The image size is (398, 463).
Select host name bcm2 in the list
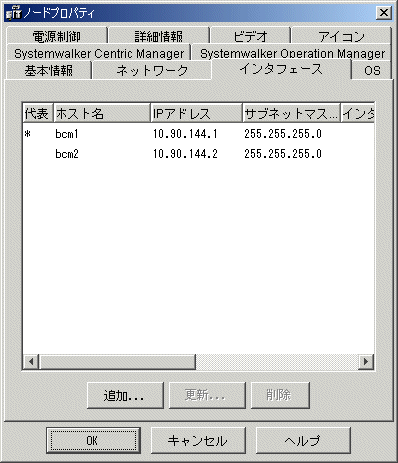(x=67, y=154)
